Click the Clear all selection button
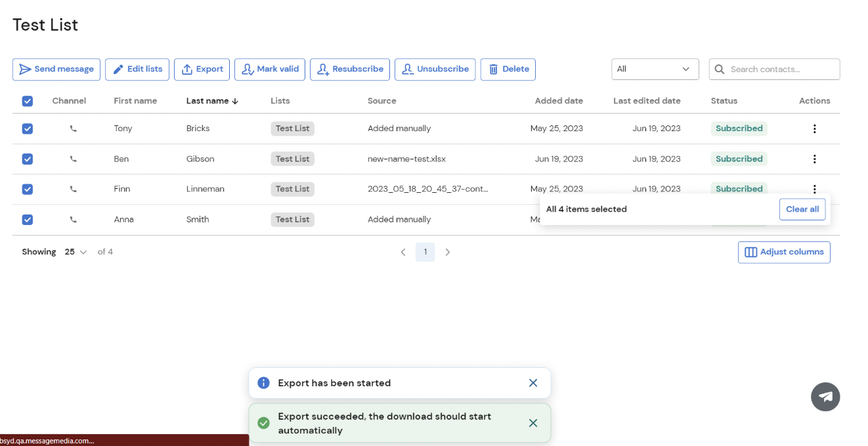 pos(802,209)
